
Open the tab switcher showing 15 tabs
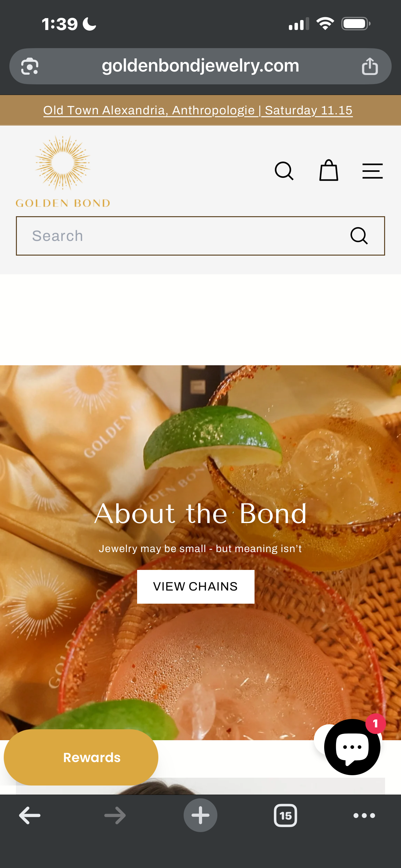pyautogui.click(x=285, y=816)
